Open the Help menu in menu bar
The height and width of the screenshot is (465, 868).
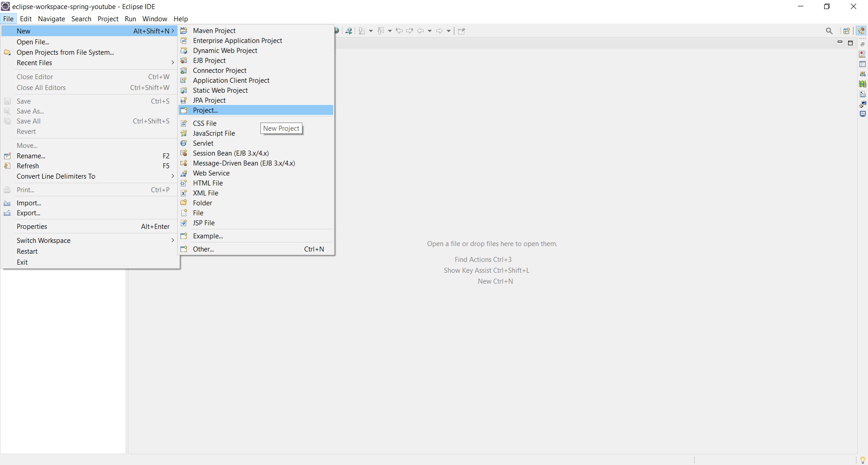(181, 19)
